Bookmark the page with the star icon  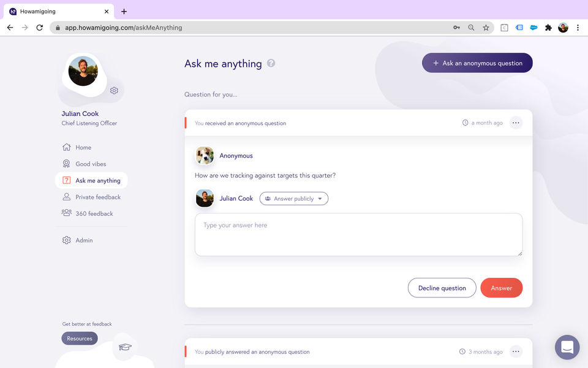pyautogui.click(x=486, y=28)
